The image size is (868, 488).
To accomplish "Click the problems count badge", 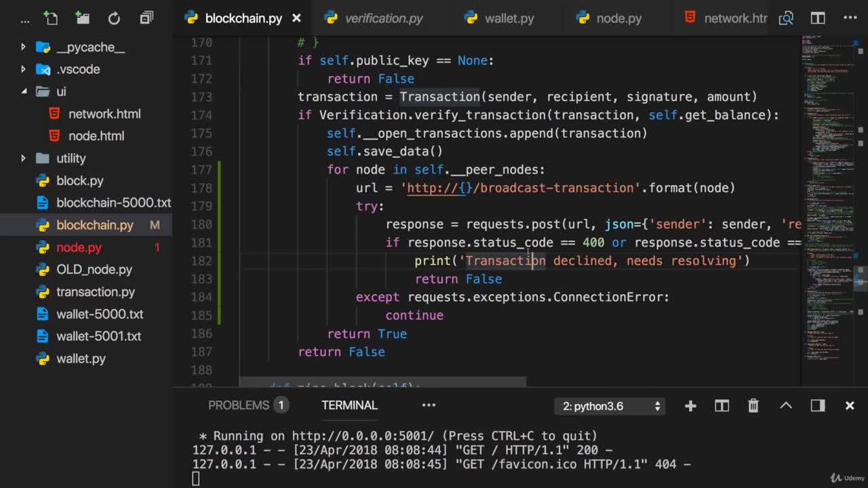I will pyautogui.click(x=281, y=405).
